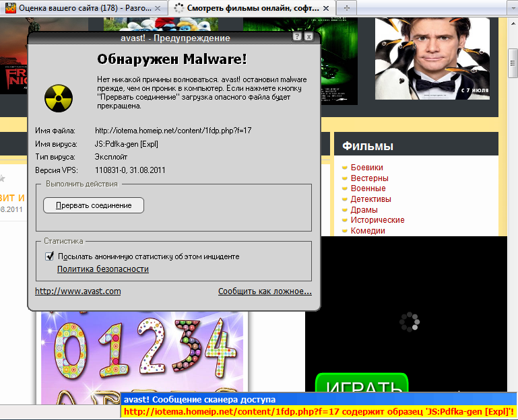
Task: Close the Смотреть фильмы онлайн tab
Action: click(326, 8)
